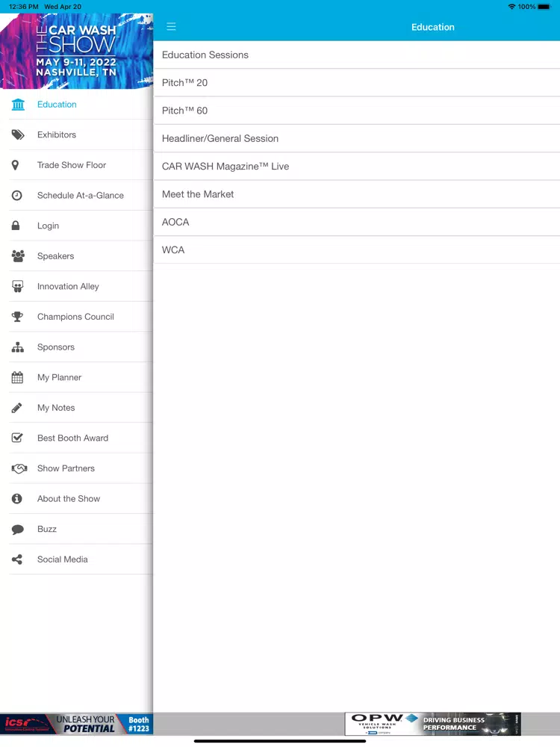Viewport: 560px width, 747px height.
Task: Click the Best Booth Award checkmark icon
Action: [17, 438]
